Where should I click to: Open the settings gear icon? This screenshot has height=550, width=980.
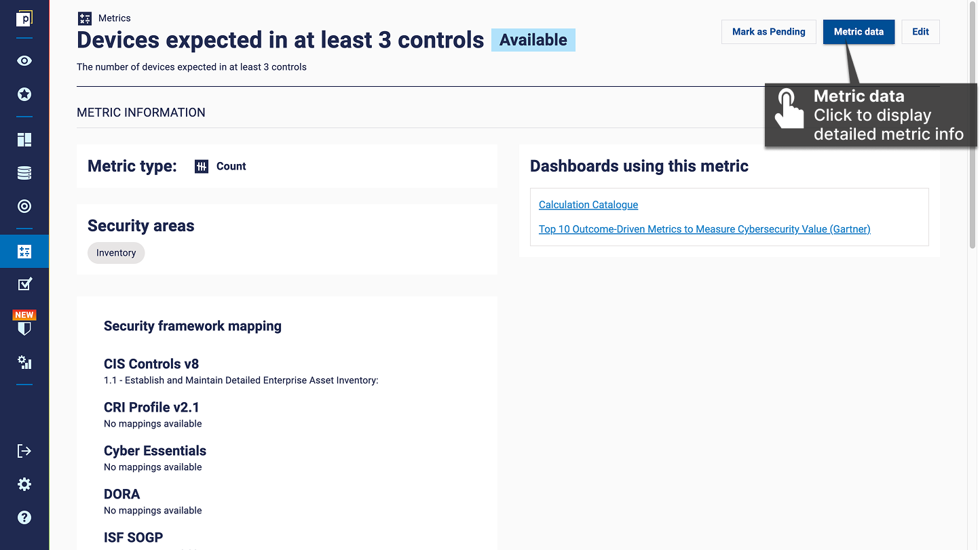click(x=24, y=484)
